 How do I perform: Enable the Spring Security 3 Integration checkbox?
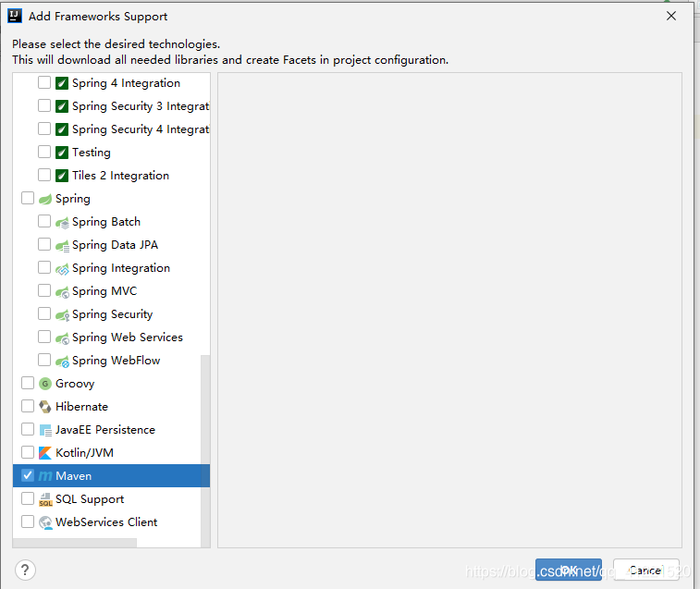click(x=44, y=105)
